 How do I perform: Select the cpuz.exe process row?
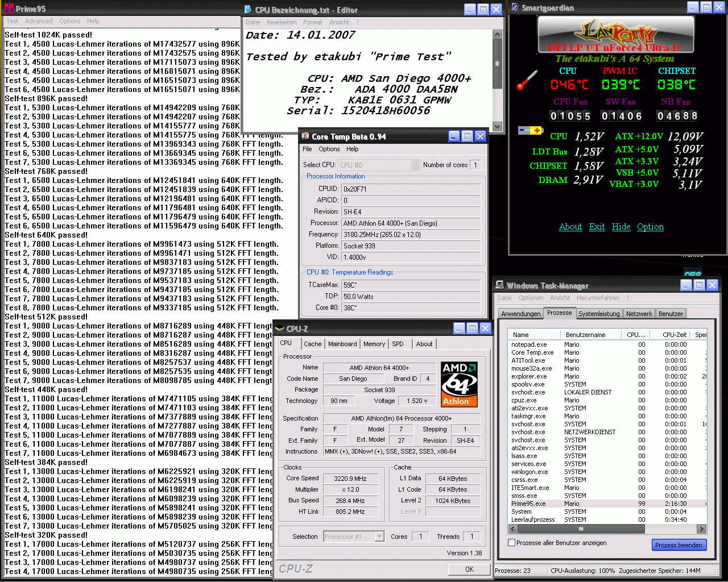point(607,400)
